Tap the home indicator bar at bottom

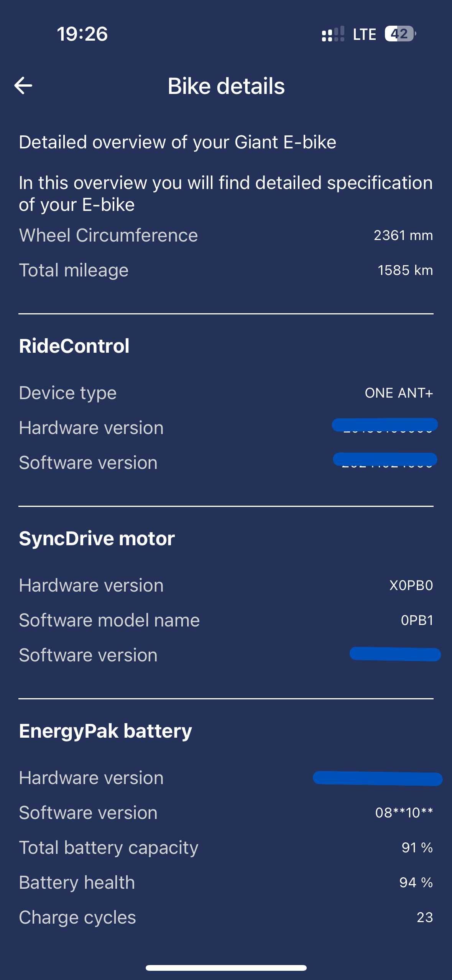point(226,968)
